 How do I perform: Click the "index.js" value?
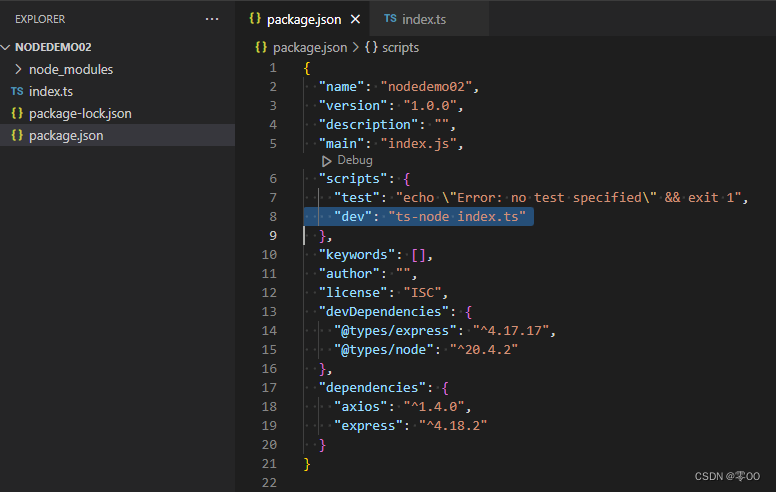pyautogui.click(x=418, y=144)
